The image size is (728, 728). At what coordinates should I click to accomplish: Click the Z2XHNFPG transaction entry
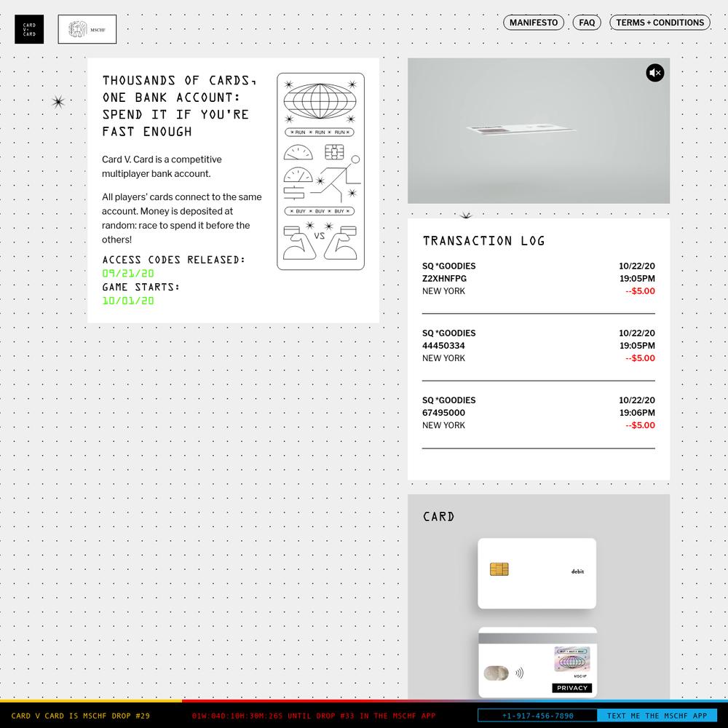(539, 279)
